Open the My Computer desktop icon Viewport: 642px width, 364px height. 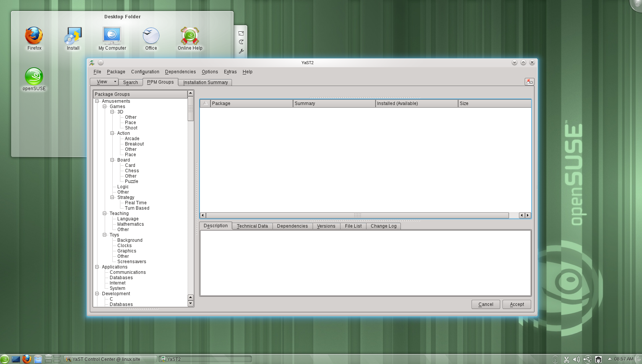pyautogui.click(x=112, y=38)
